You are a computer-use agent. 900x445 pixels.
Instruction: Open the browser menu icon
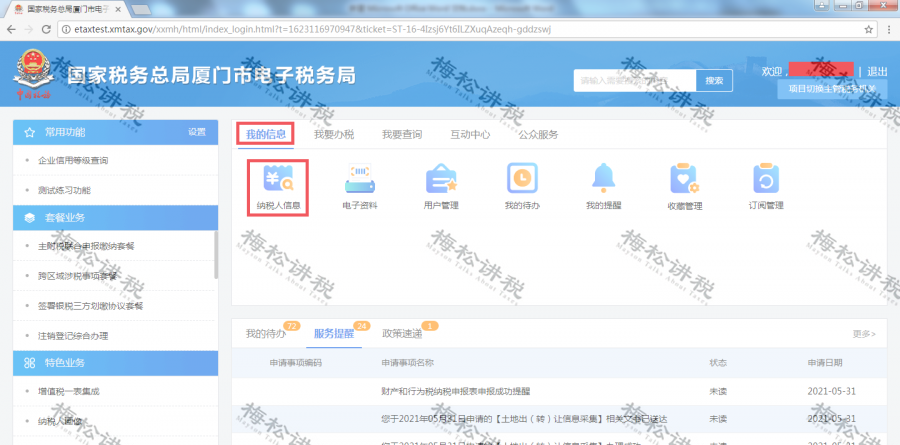coord(889,29)
